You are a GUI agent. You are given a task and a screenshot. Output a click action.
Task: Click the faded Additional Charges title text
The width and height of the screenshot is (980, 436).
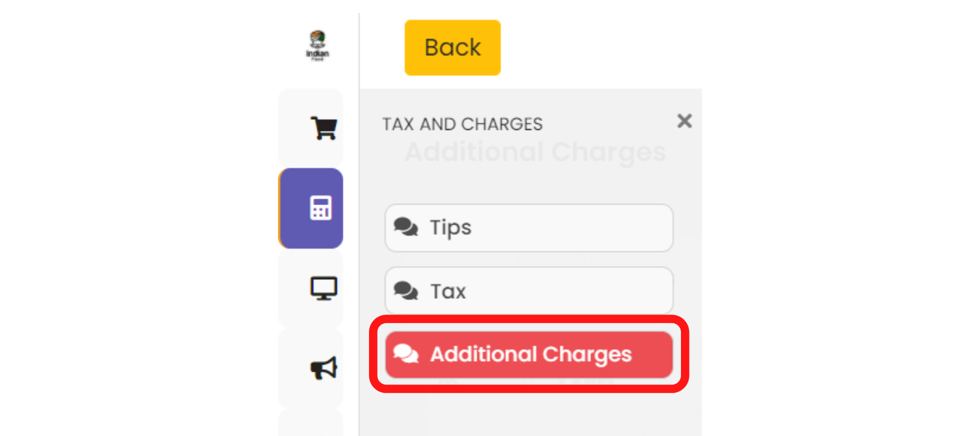(535, 152)
